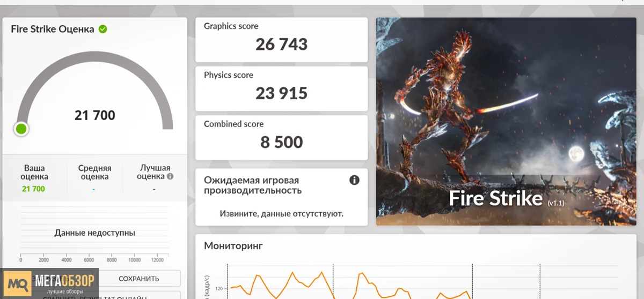Click the green gauge indicator dot
Image resolution: width=644 pixels, height=299 pixels.
pyautogui.click(x=21, y=129)
